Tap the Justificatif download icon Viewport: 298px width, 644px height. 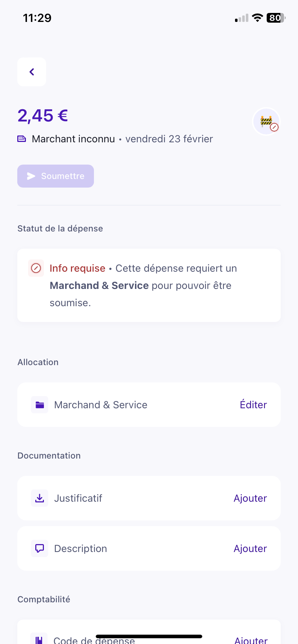pos(40,498)
